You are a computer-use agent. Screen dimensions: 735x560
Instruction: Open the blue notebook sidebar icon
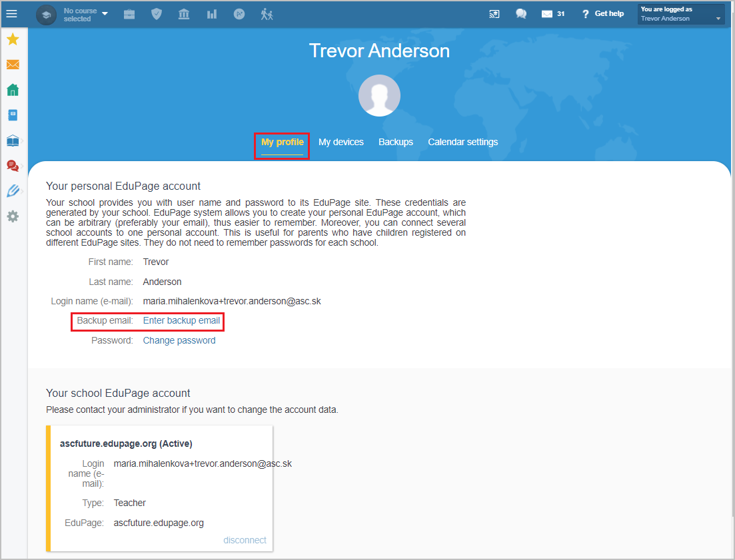(x=13, y=115)
